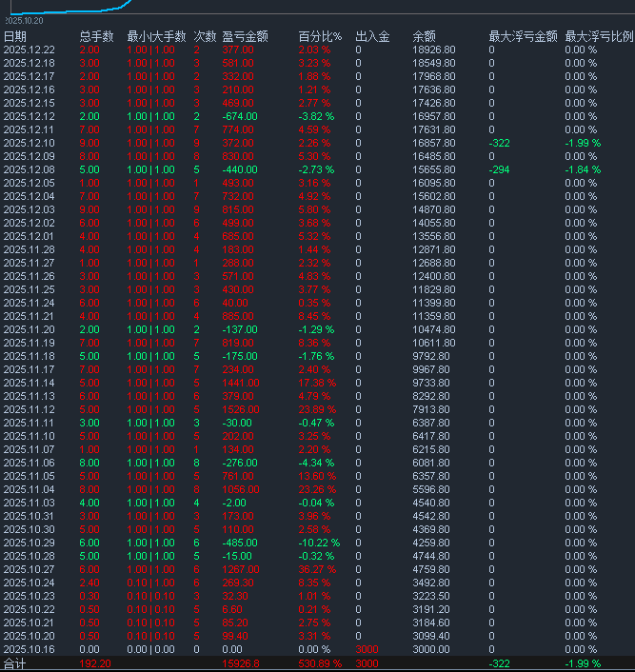Screen dimensions: 635x672
Task: Click the 次数 column header
Action: click(205, 36)
